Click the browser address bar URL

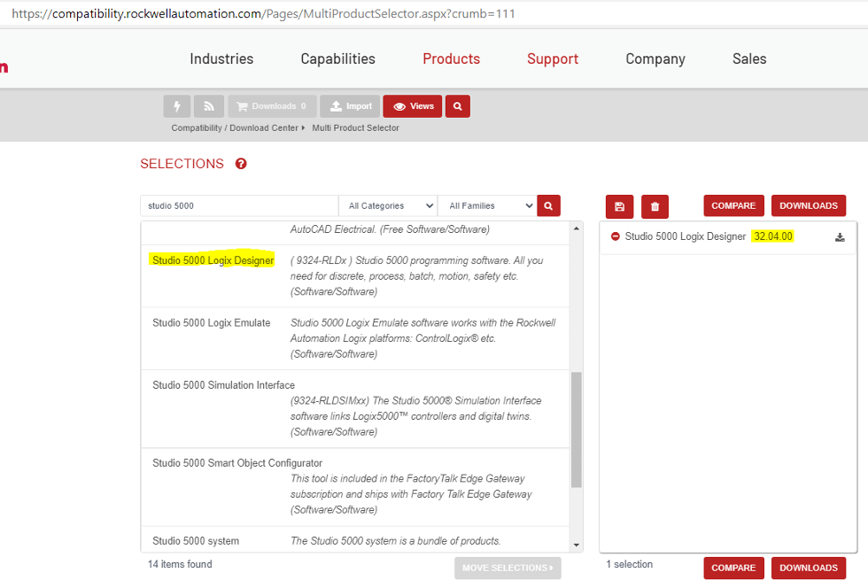click(264, 13)
